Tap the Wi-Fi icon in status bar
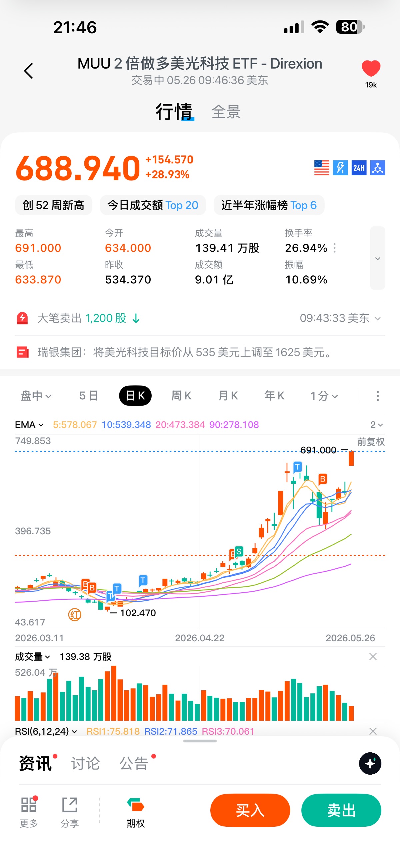Screen dimensions: 400x868 320,27
